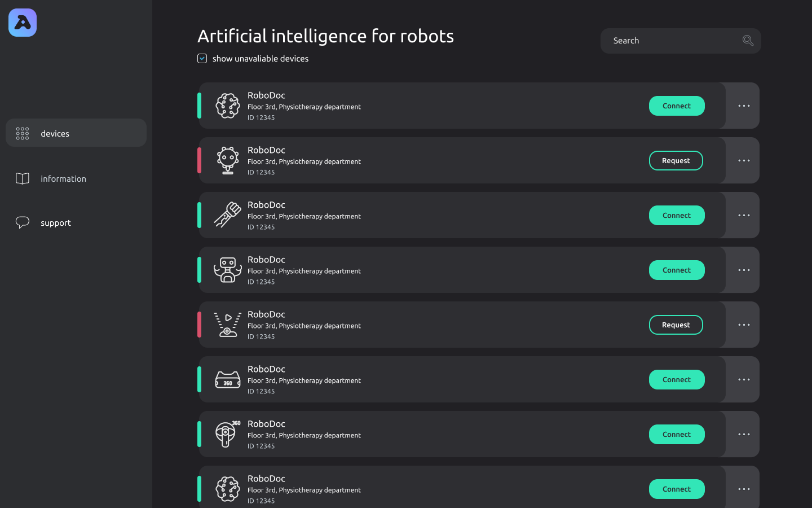Viewport: 812px width, 508px height.
Task: Go to the information menu item
Action: [63, 179]
